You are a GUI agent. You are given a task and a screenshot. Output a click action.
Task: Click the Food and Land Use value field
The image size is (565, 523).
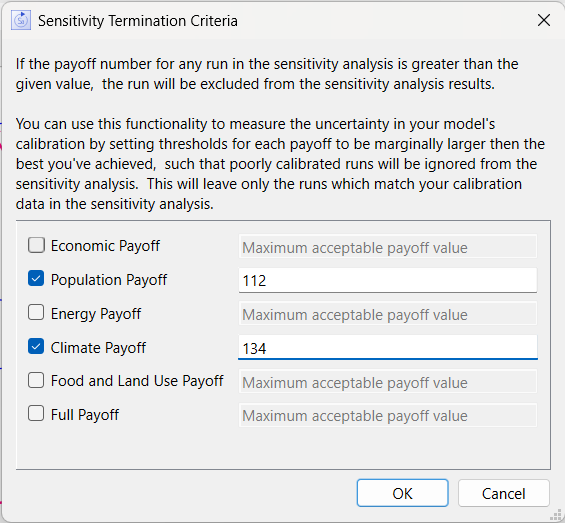pyautogui.click(x=388, y=381)
